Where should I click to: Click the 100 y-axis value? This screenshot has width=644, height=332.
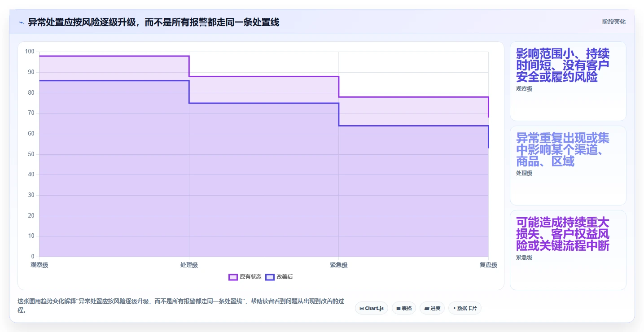point(30,52)
